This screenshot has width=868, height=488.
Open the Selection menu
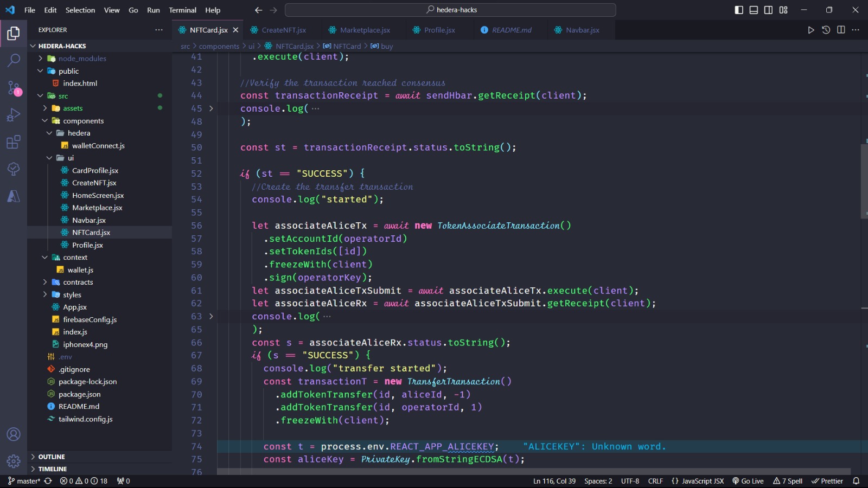click(80, 10)
